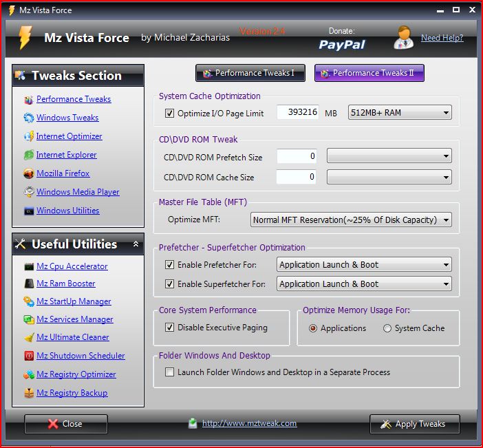The height and width of the screenshot is (448, 483).
Task: Open Internet Optimizer section link
Action: (x=69, y=136)
